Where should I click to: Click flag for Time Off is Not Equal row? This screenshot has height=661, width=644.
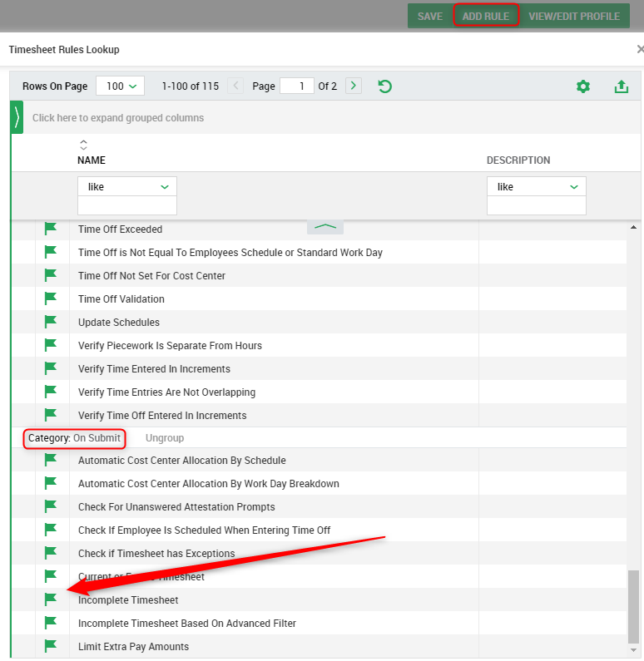tap(51, 252)
